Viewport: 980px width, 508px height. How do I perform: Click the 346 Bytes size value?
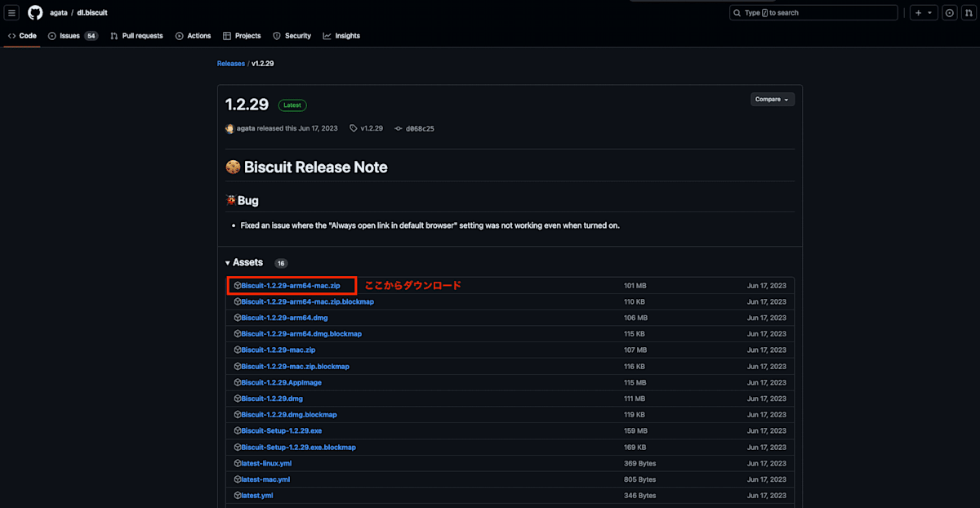(639, 495)
